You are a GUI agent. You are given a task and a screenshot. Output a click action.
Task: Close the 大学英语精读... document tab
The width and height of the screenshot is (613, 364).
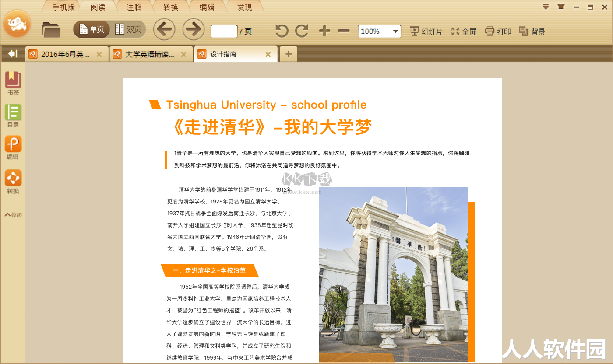(x=183, y=55)
